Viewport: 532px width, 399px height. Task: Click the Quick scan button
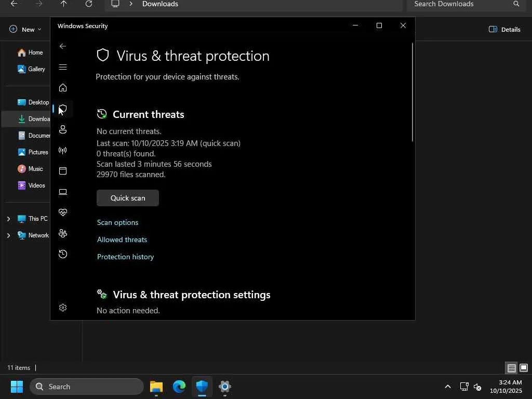point(128,198)
